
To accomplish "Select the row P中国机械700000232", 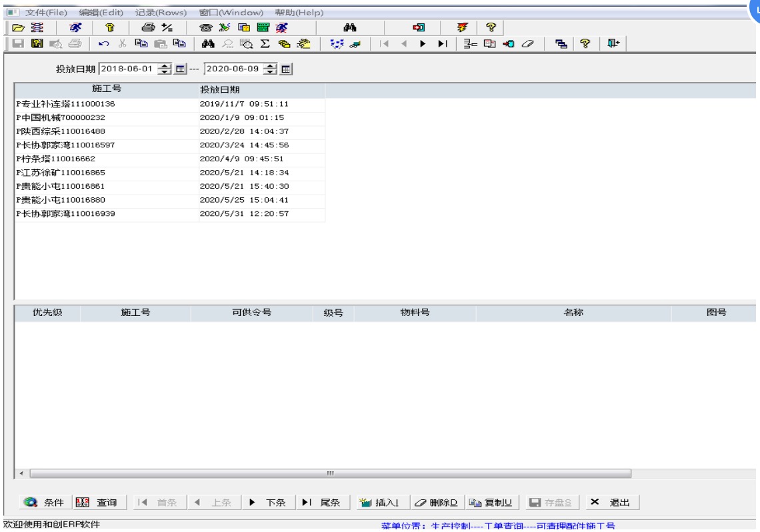I will tap(169, 118).
